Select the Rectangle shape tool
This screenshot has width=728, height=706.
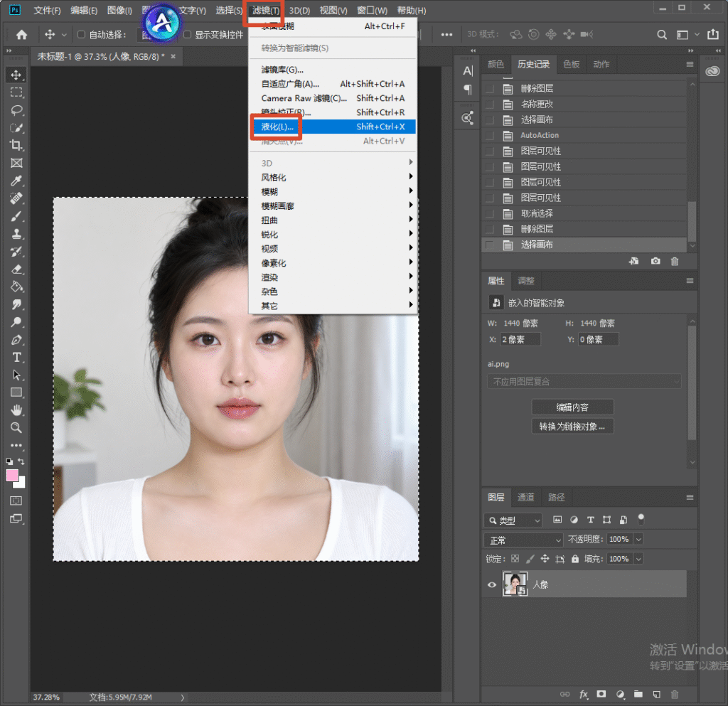16,392
